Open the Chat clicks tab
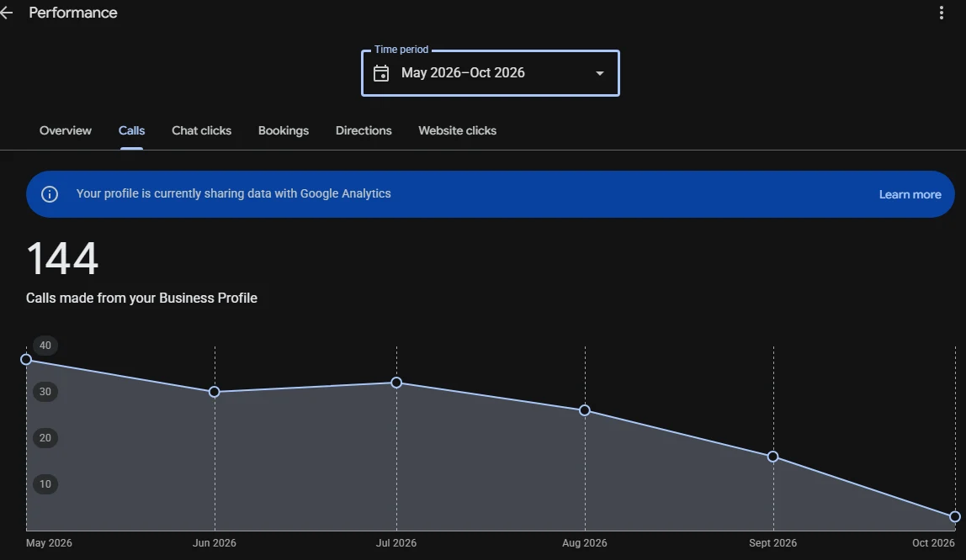966x560 pixels. click(201, 130)
